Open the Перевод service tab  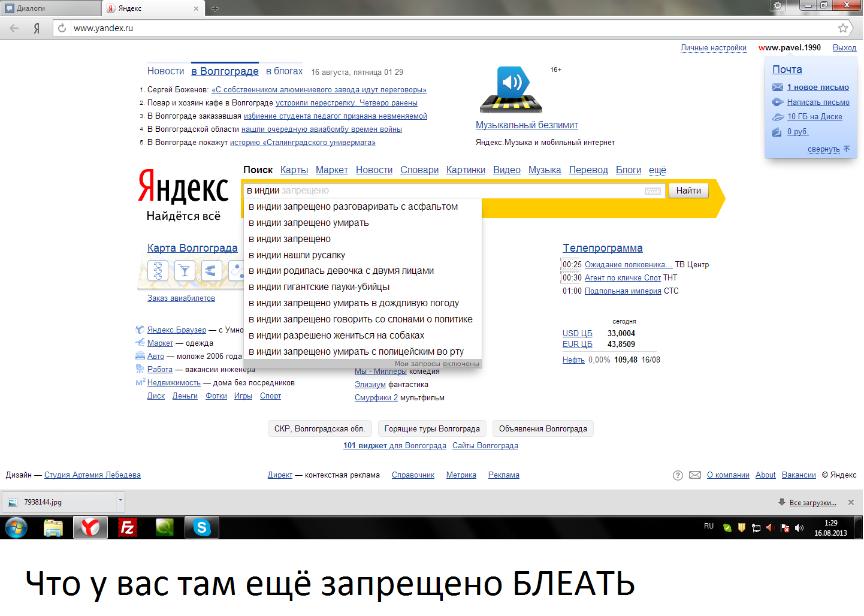coord(588,170)
